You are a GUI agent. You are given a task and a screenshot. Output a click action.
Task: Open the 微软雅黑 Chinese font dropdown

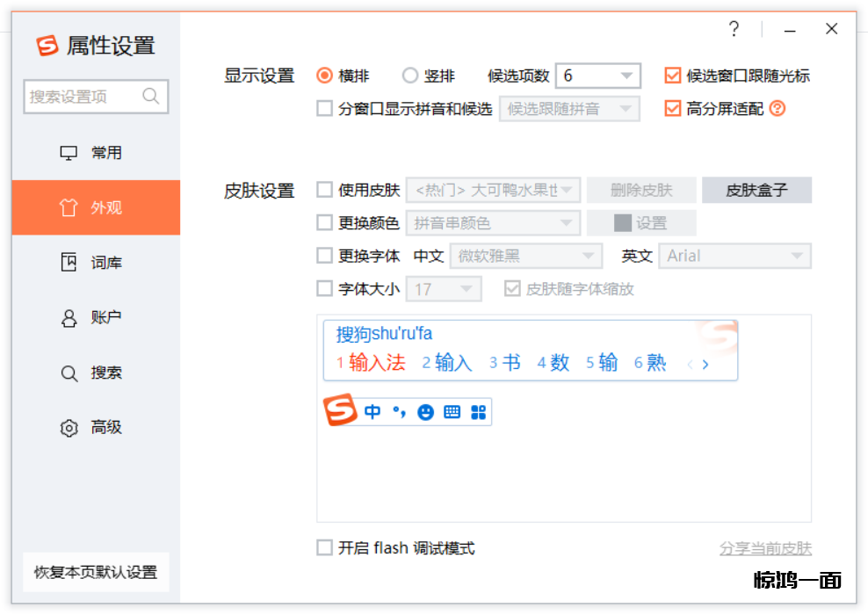click(x=525, y=256)
